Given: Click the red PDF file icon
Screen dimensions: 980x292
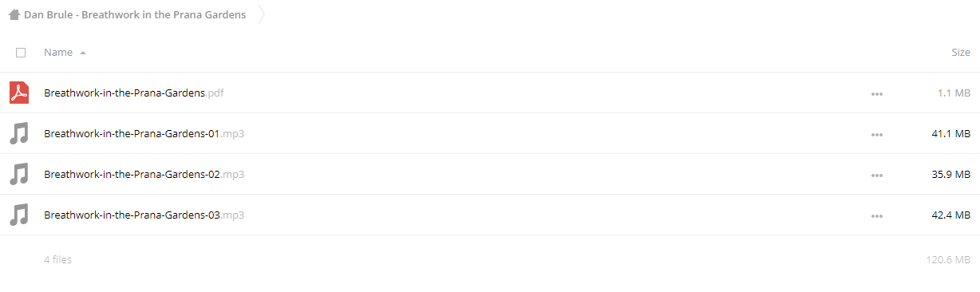Looking at the screenshot, I should [x=19, y=93].
